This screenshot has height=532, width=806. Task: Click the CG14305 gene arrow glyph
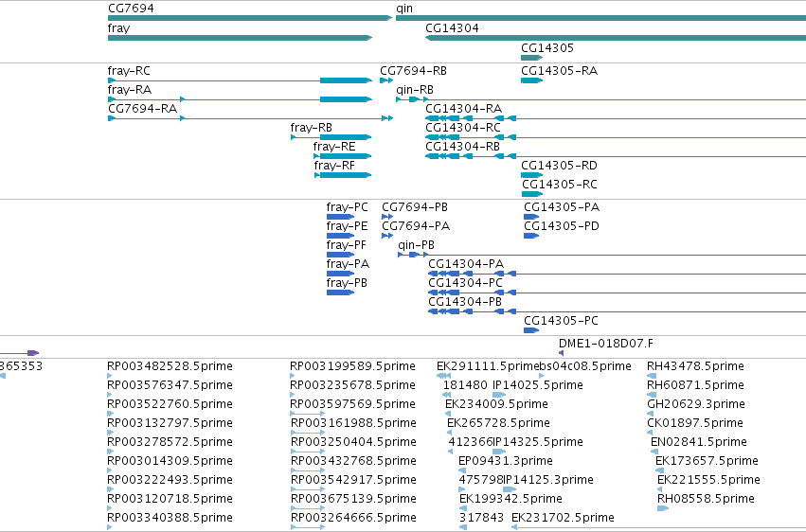coord(532,58)
